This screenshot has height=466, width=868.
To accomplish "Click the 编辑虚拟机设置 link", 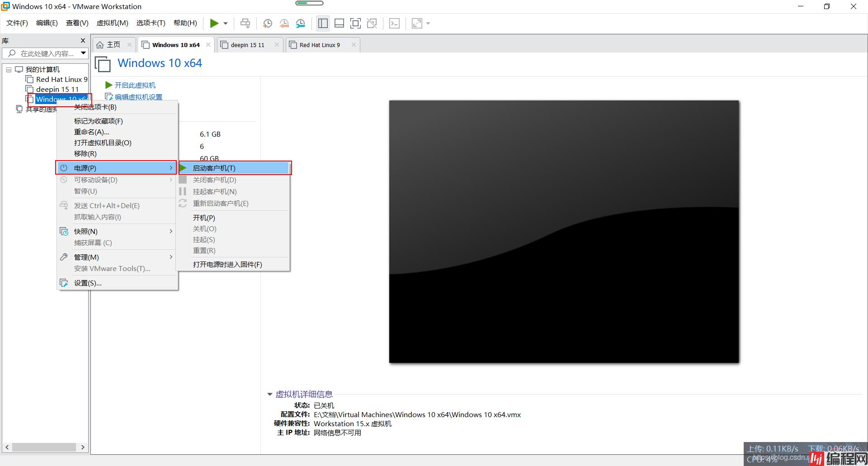I will coord(138,97).
